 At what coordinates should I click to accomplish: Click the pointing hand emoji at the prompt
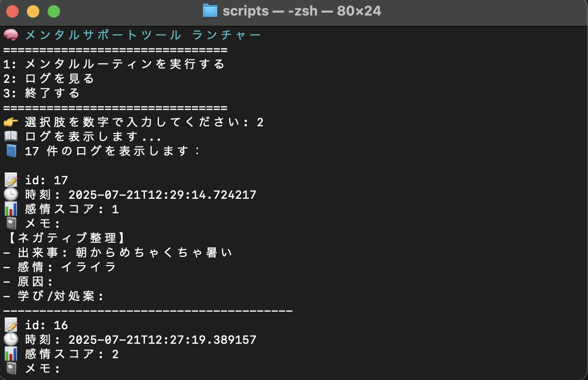click(x=11, y=122)
